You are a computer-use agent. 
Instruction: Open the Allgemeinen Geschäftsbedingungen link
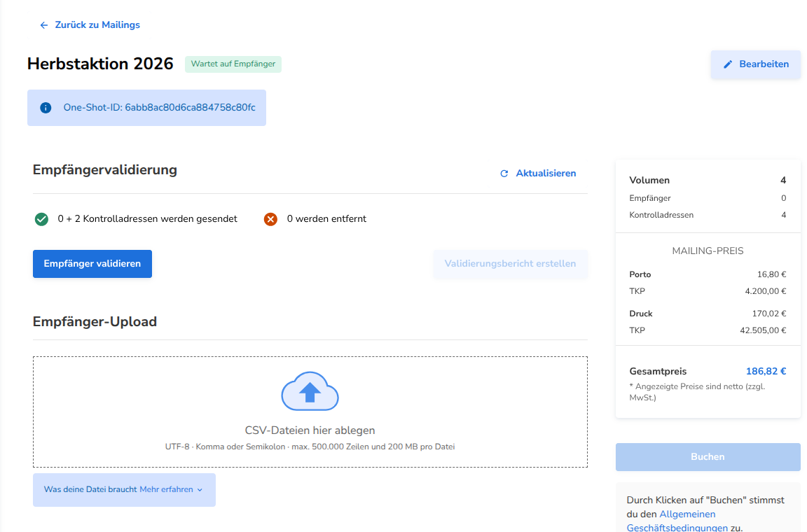[x=677, y=521]
